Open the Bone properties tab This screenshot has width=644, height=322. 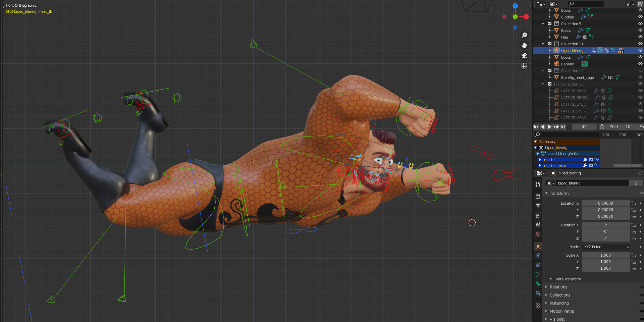point(538,284)
